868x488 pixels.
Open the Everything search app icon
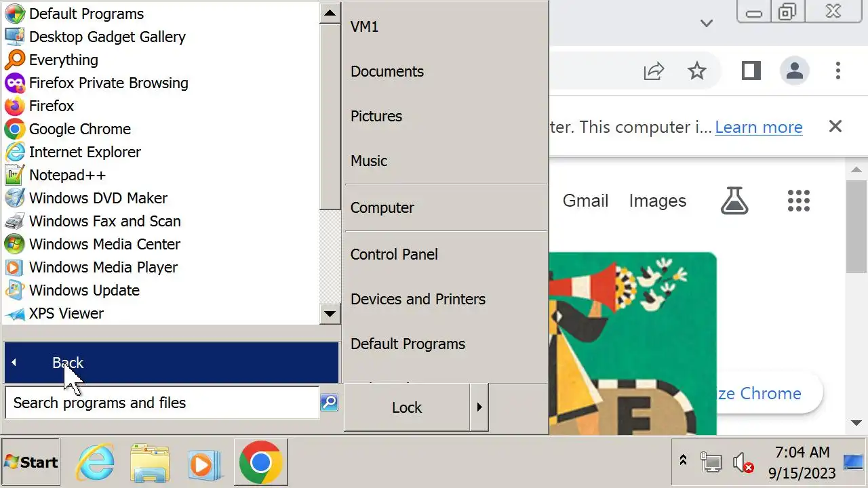tap(15, 60)
